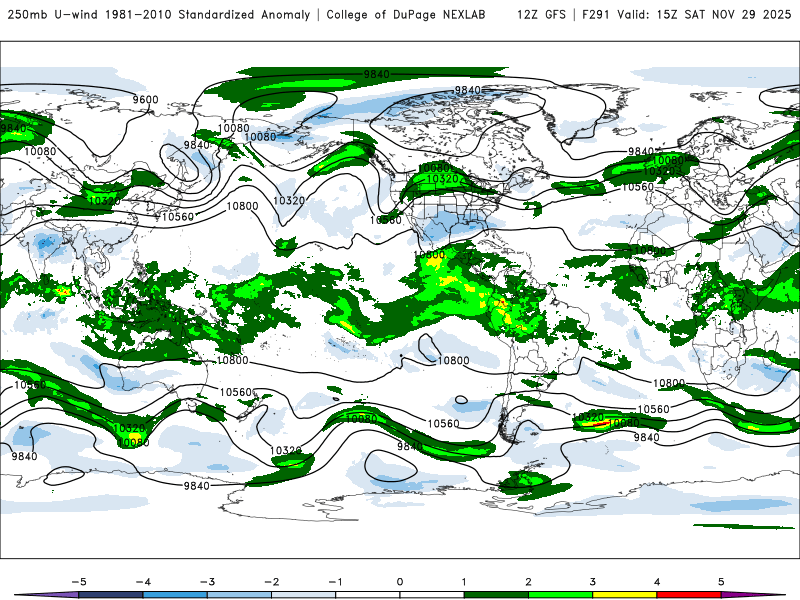Click the "2" colorbar tick label

529,582
